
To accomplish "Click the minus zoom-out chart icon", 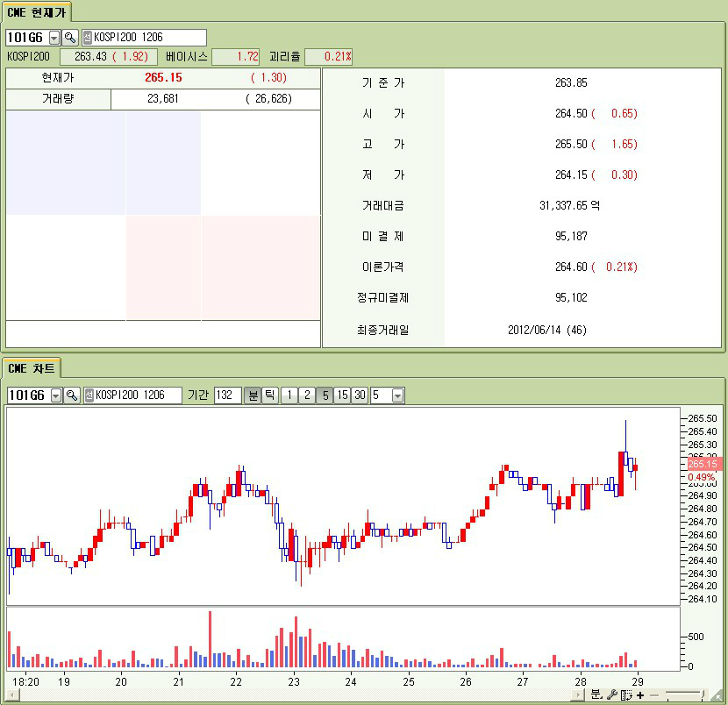I will (x=653, y=694).
